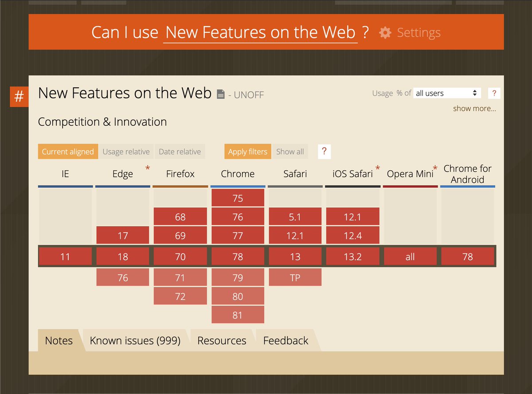Select Chrome version 76 cell

[238, 217]
